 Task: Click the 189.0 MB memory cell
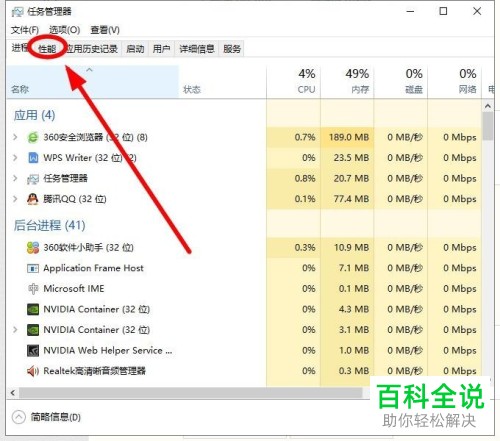point(347,137)
